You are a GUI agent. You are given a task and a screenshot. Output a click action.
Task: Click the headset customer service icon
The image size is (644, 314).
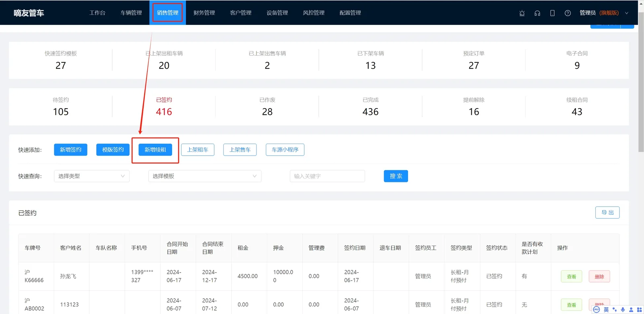pyautogui.click(x=537, y=13)
